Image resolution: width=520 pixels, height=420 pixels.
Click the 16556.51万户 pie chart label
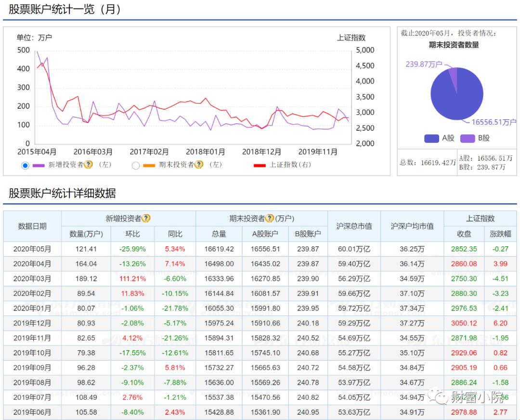pyautogui.click(x=494, y=122)
